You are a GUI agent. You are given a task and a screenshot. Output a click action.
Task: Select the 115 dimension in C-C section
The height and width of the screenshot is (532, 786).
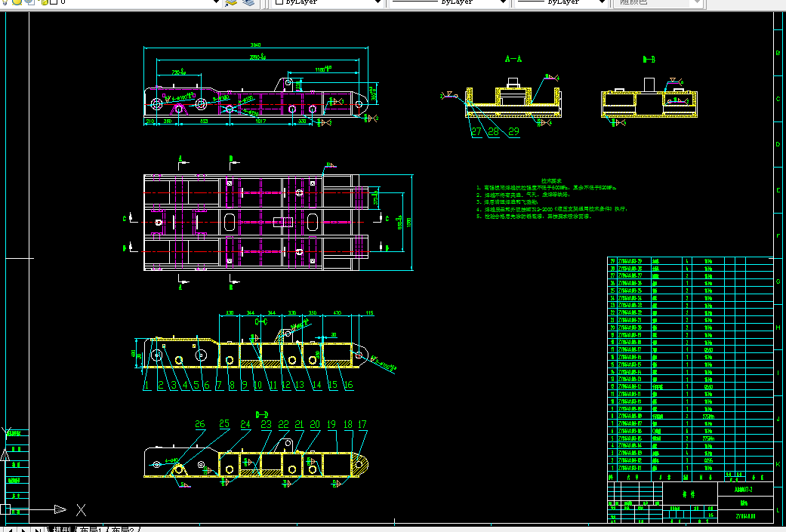(369, 312)
